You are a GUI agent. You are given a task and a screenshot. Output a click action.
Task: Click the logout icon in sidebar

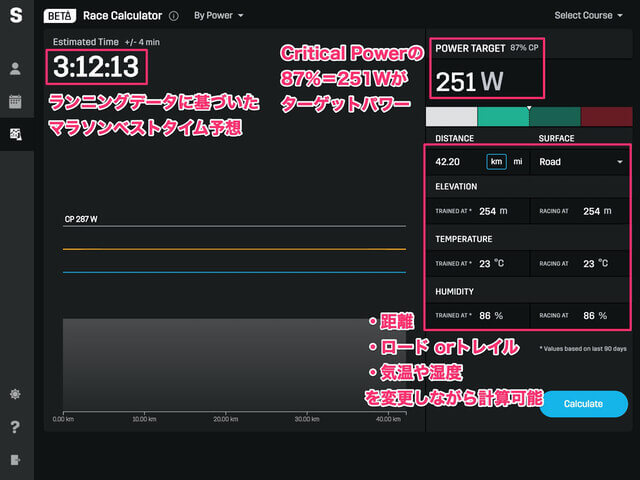pyautogui.click(x=15, y=460)
